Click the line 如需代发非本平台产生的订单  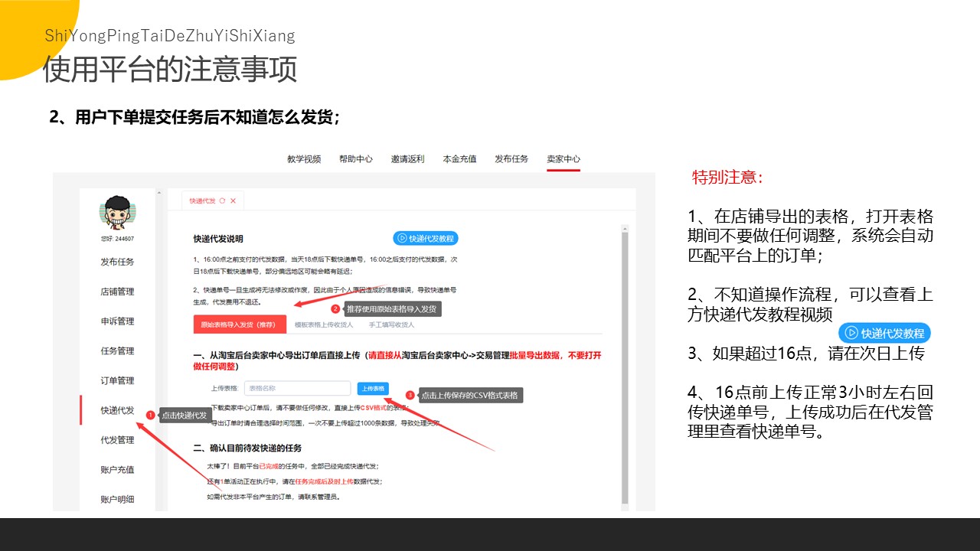pyautogui.click(x=273, y=497)
